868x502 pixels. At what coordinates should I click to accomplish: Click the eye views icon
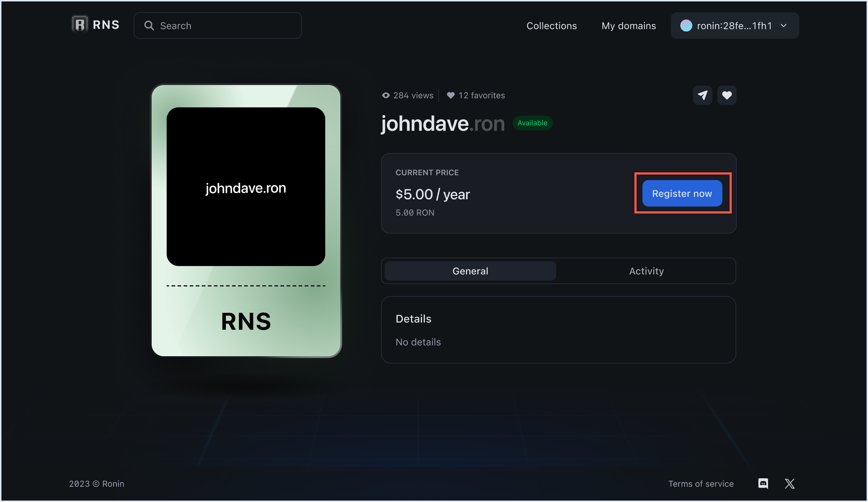point(386,95)
